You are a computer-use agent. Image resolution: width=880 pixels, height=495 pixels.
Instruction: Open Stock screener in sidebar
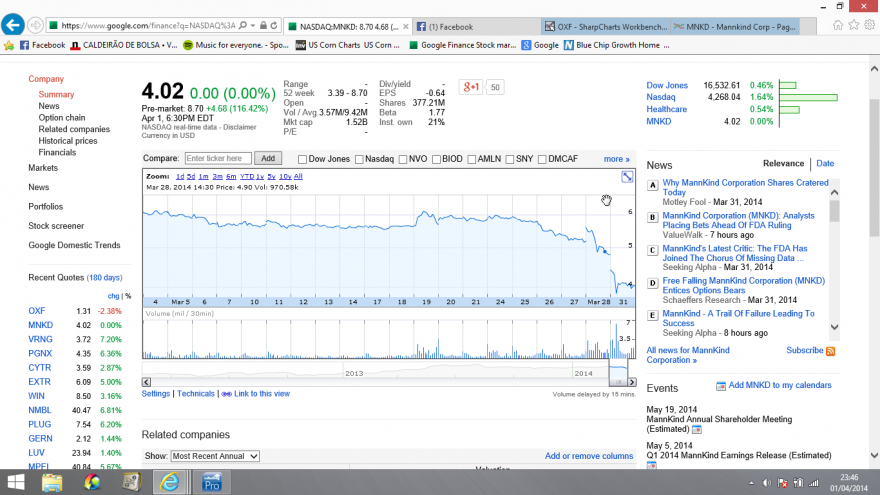(x=56, y=226)
